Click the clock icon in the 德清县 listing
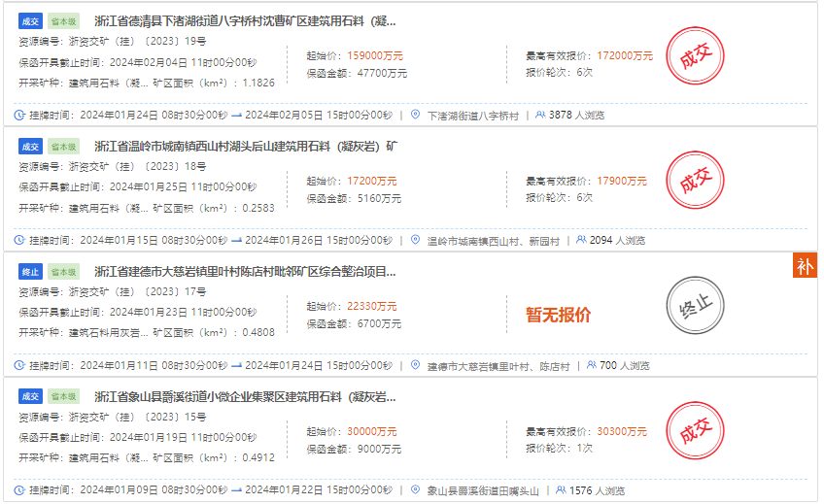 (x=19, y=115)
